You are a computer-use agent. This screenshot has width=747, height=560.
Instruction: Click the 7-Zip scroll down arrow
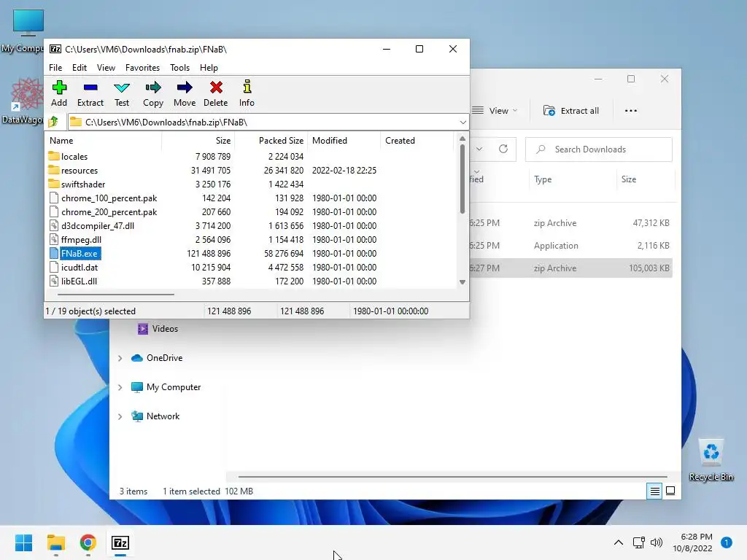click(x=462, y=282)
